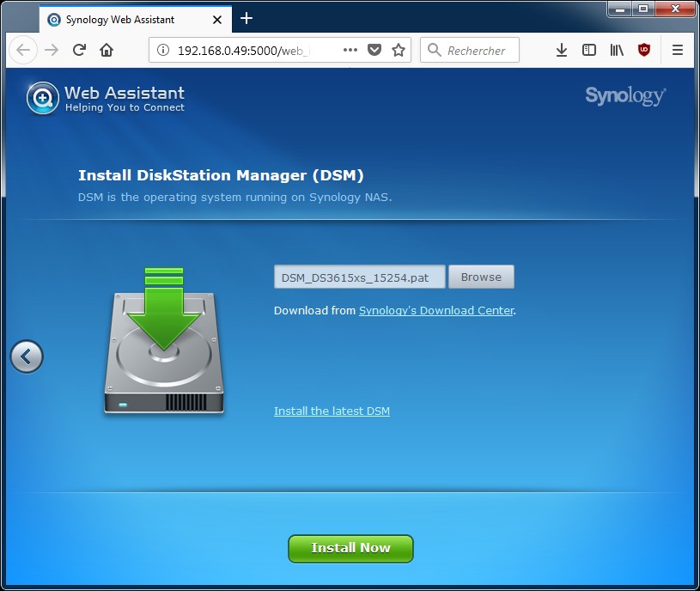
Task: Click the Install the latest DSM link
Action: pos(332,411)
